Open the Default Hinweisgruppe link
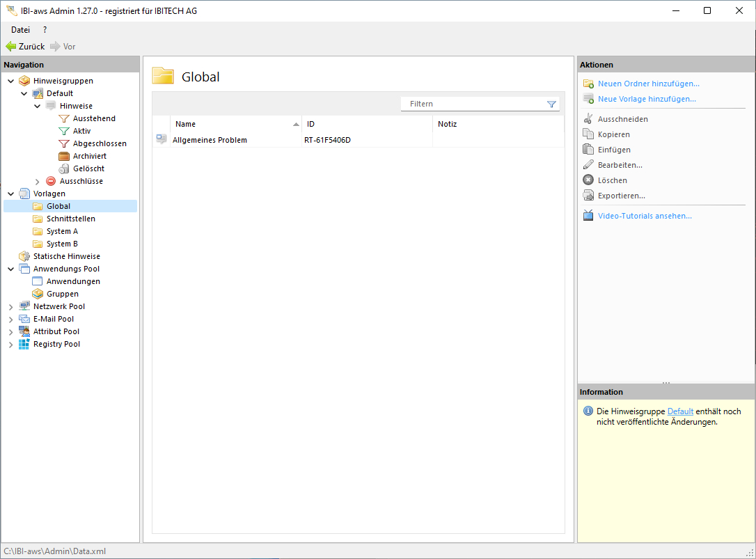Image resolution: width=756 pixels, height=559 pixels. pos(680,411)
